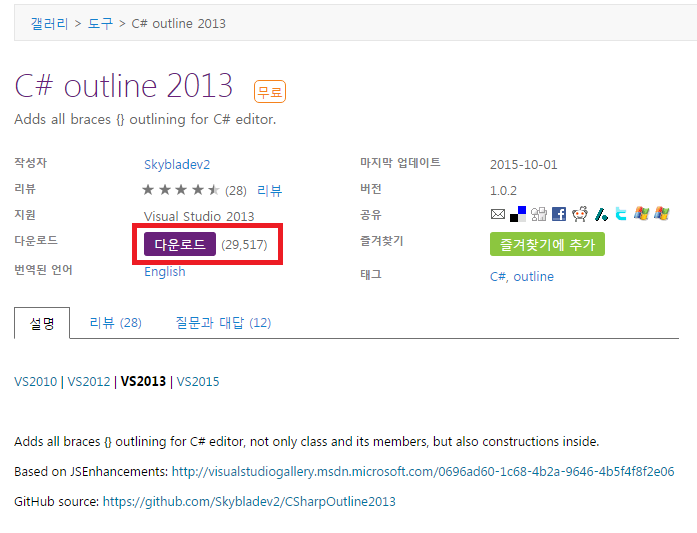The height and width of the screenshot is (533, 697).
Task: Click the breadcrumb text C# outline 2013
Action: click(179, 23)
